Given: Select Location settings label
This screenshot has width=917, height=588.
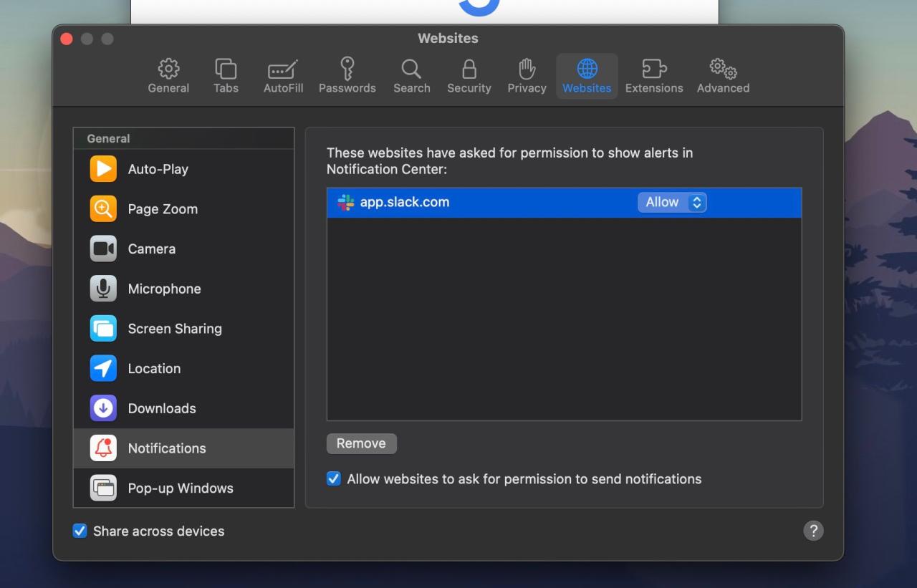Looking at the screenshot, I should click(x=154, y=368).
